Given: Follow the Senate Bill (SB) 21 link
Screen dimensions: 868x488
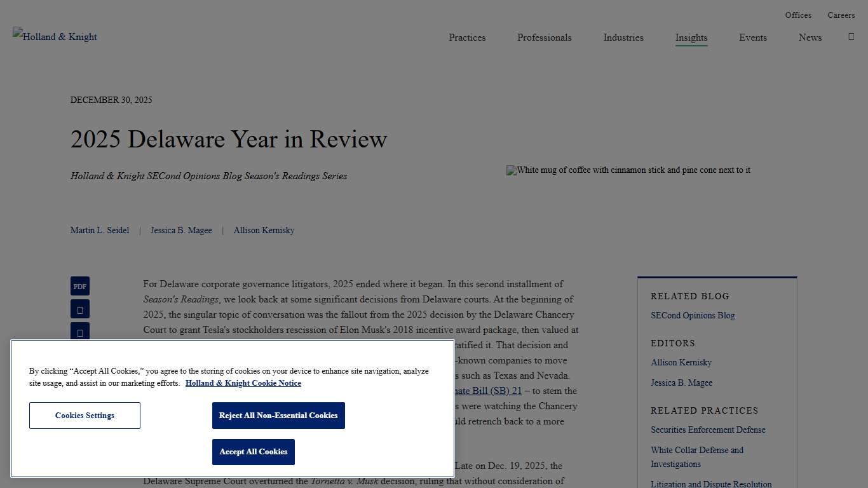Looking at the screenshot, I should tap(489, 391).
